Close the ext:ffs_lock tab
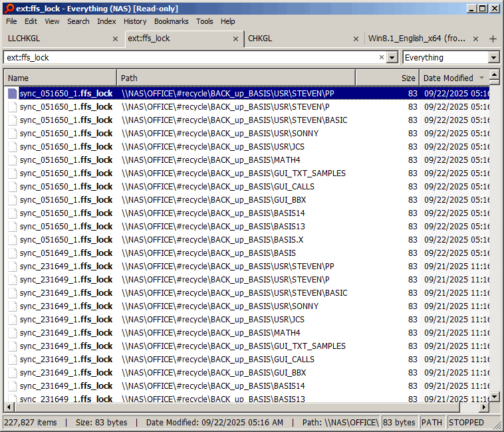 (235, 39)
